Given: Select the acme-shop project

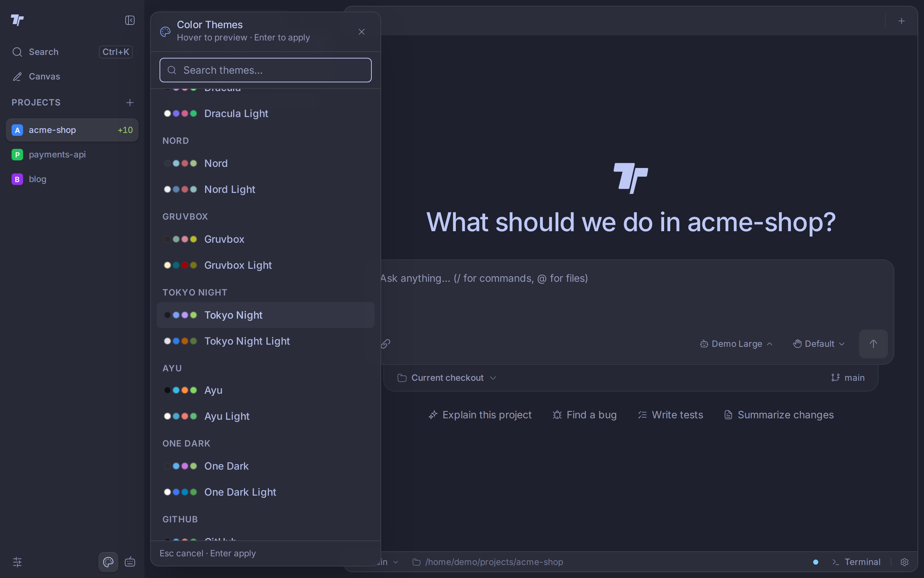Looking at the screenshot, I should click(x=72, y=130).
